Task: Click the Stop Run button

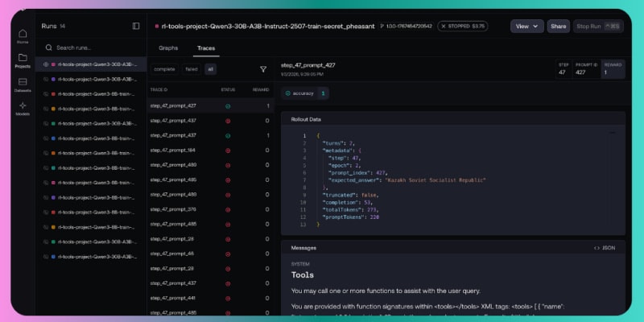Action: pyautogui.click(x=598, y=27)
